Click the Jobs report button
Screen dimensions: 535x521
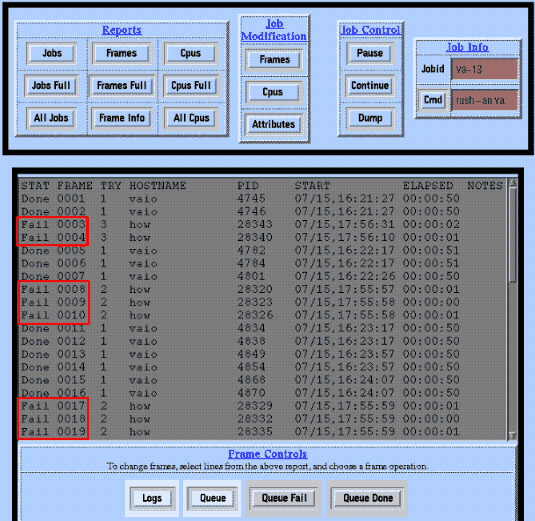tap(52, 53)
